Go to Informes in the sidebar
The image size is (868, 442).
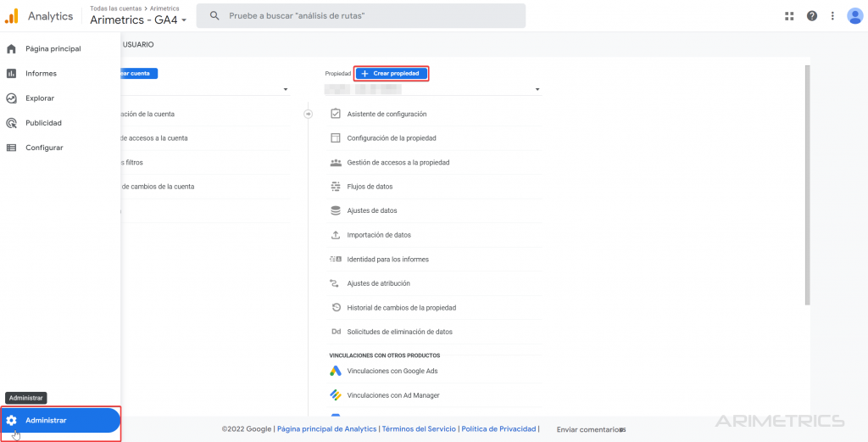click(41, 74)
